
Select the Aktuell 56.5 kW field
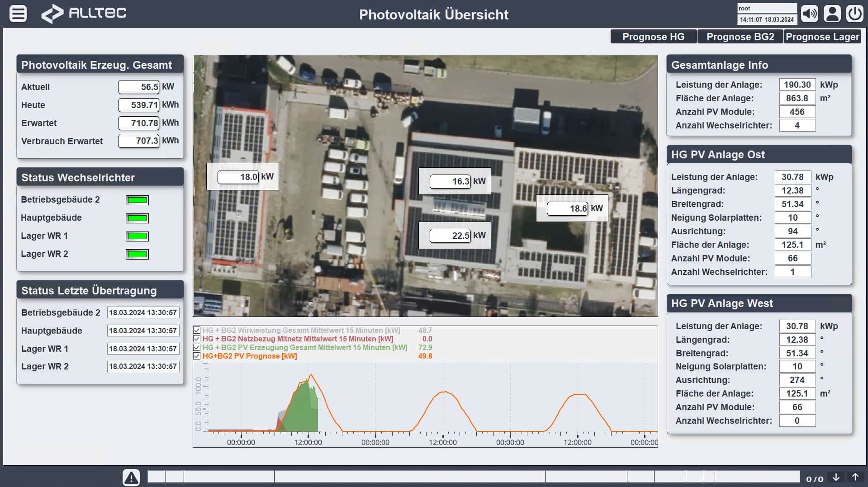pos(138,87)
